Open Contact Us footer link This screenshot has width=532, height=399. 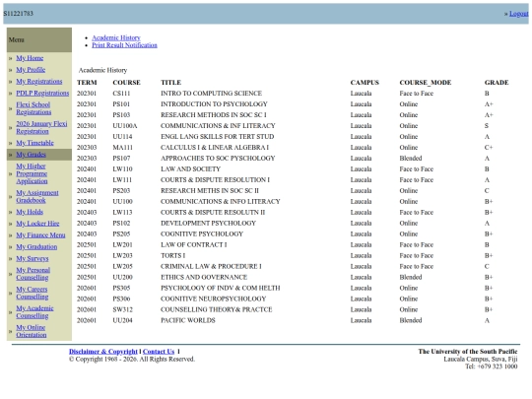[159, 352]
